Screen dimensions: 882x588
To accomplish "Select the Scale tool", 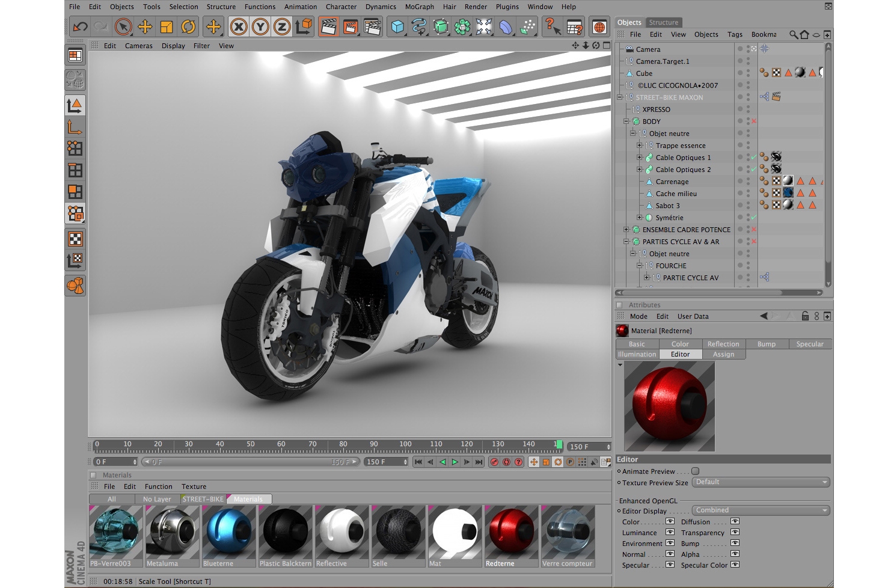I will [167, 26].
